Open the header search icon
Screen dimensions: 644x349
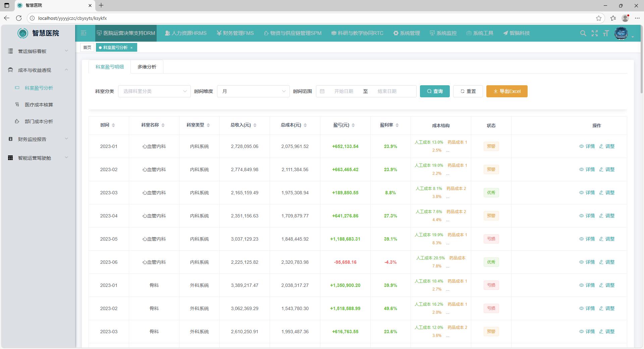coord(583,33)
